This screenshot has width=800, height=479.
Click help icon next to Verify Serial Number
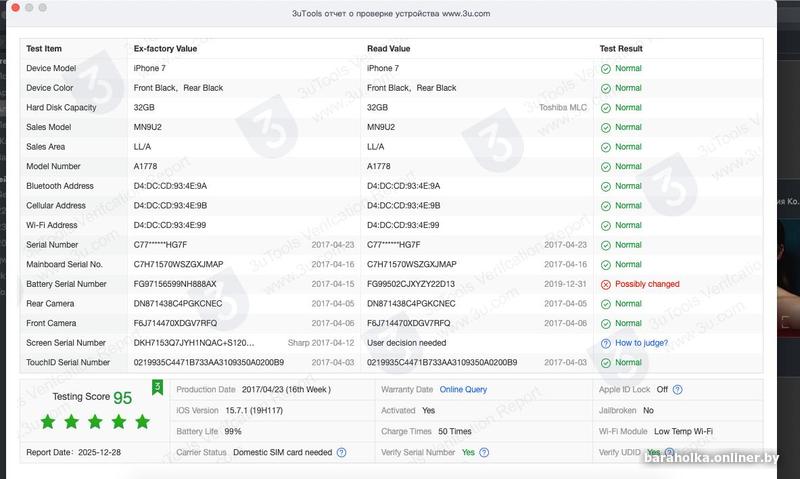[485, 452]
